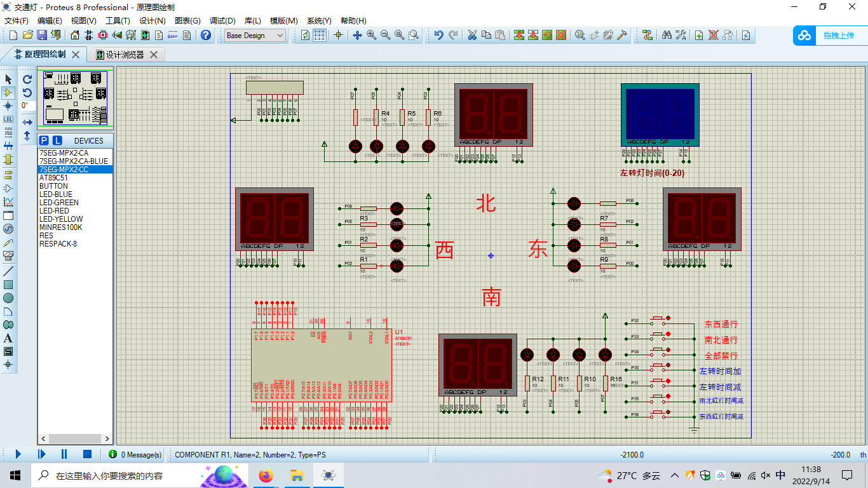Stop the simulation
This screenshot has width=868, height=488.
point(88,454)
